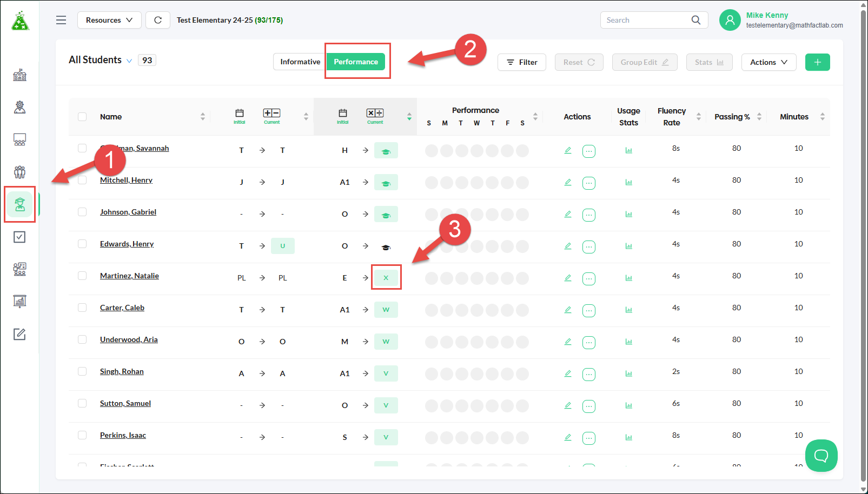Open more actions for Carter, Caleb
The image size is (868, 494).
click(589, 311)
